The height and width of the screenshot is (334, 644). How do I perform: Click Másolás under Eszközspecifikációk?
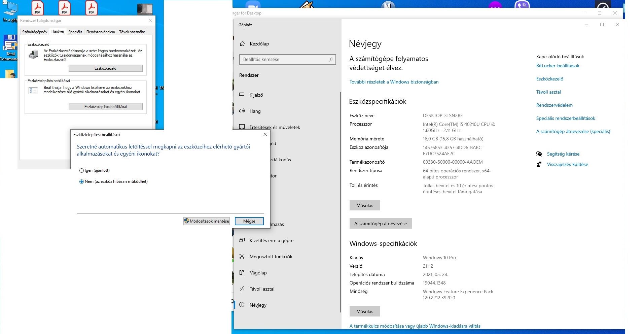[365, 205]
